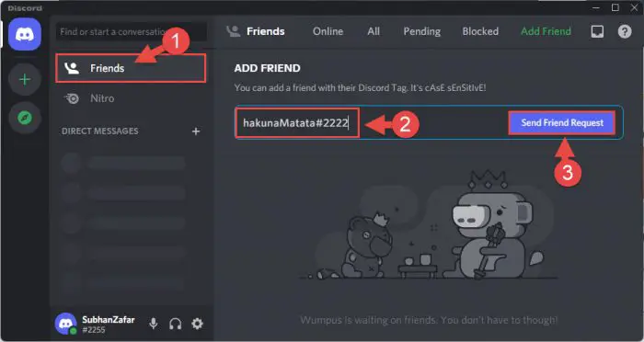
Task: Switch to the All friends tab
Action: (x=374, y=31)
